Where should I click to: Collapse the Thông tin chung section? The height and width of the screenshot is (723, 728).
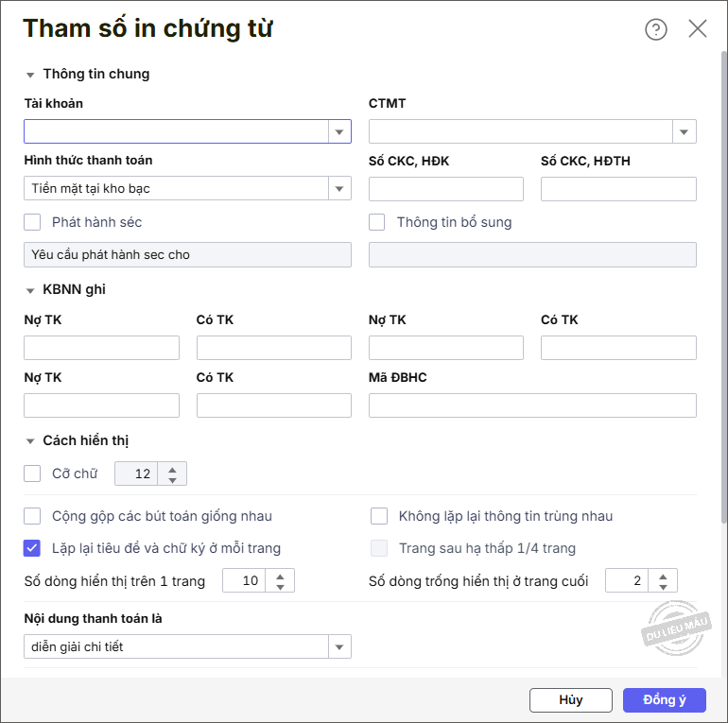[x=30, y=75]
